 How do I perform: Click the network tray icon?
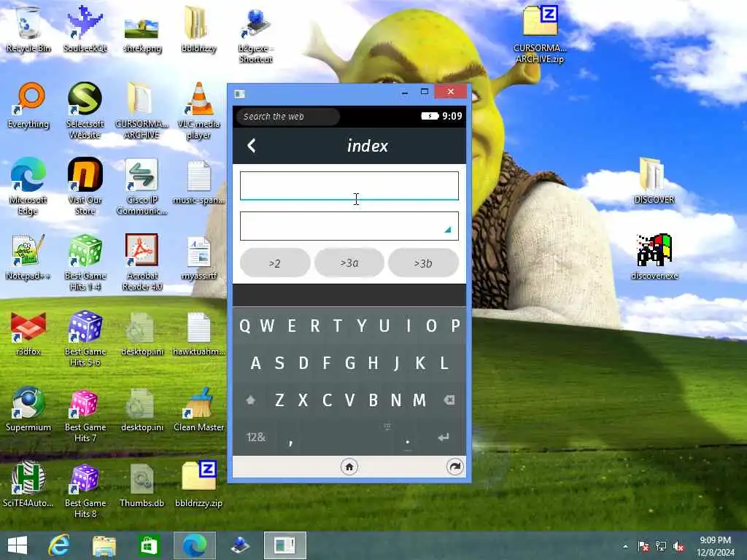661,546
